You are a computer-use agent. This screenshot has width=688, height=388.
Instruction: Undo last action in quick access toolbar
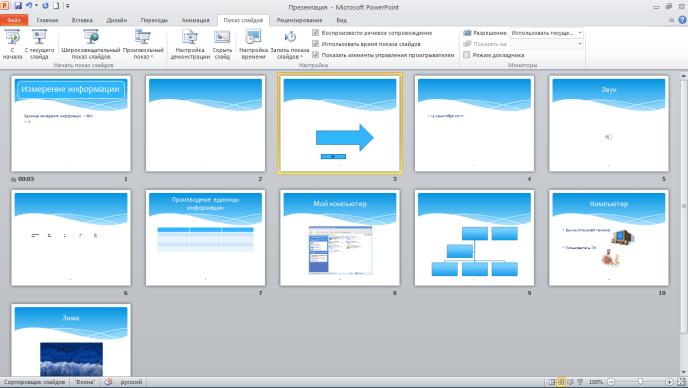tap(29, 6)
